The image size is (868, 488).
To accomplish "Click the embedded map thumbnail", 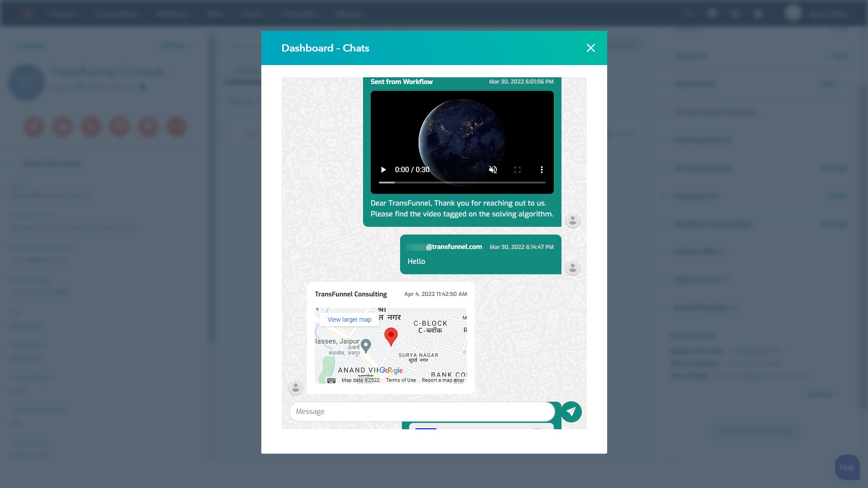I will tap(391, 346).
